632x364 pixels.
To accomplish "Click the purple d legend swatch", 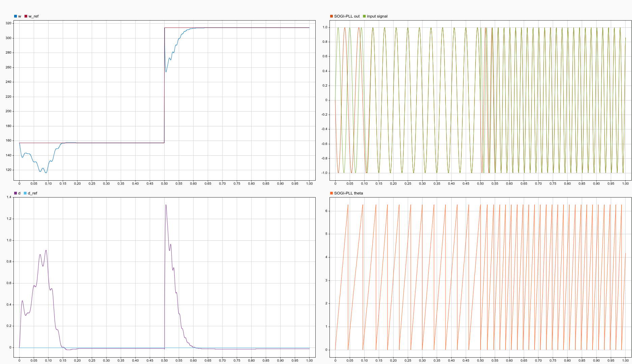I will click(16, 193).
